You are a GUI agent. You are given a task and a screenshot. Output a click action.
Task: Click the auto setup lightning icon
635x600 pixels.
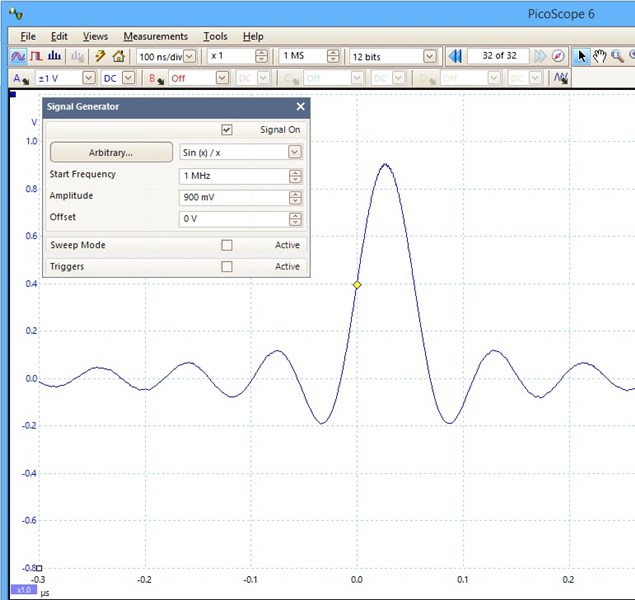[100, 56]
